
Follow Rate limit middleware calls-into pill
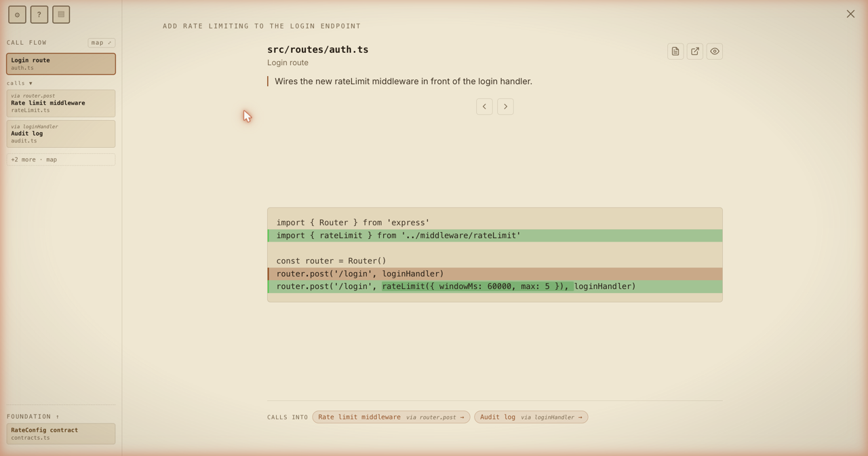click(x=391, y=417)
